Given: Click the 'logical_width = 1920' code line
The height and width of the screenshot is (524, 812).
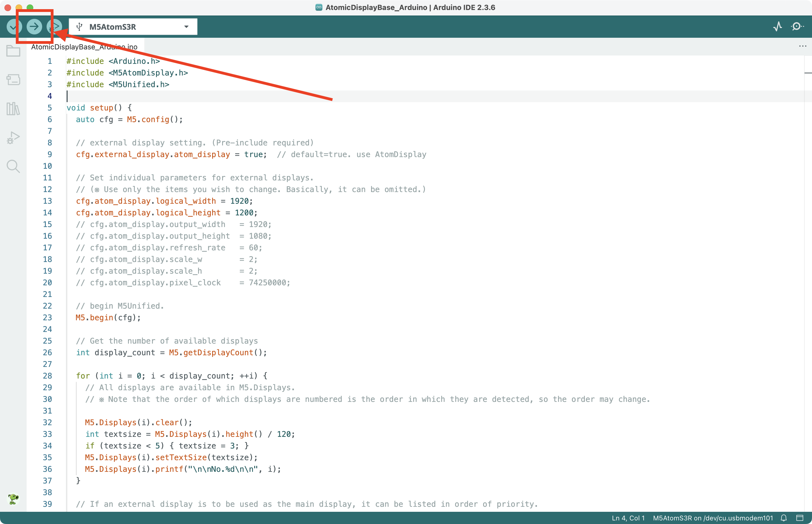Looking at the screenshot, I should (164, 201).
